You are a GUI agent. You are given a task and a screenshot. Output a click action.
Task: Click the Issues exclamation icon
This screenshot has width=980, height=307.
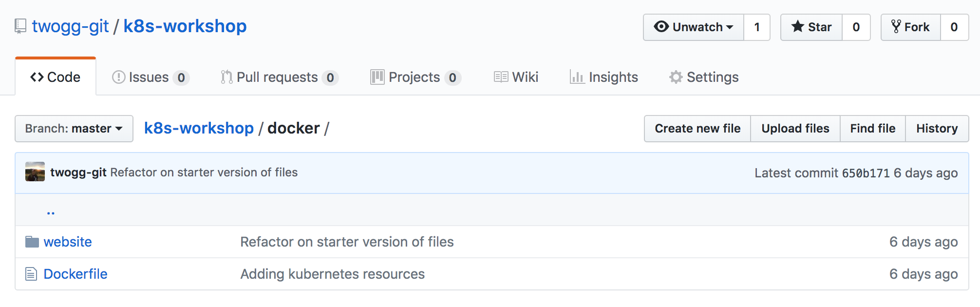pos(119,77)
